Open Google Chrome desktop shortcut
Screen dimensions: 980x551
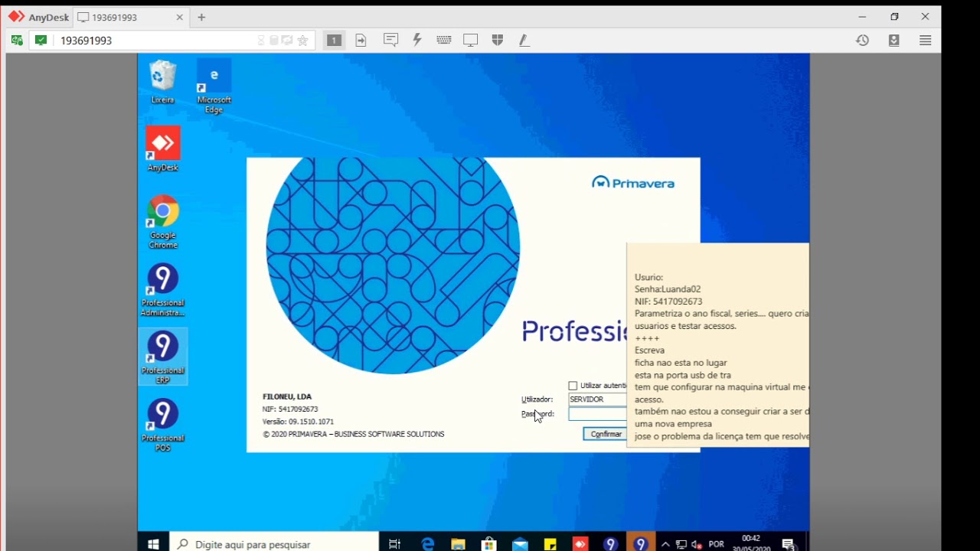pyautogui.click(x=163, y=221)
